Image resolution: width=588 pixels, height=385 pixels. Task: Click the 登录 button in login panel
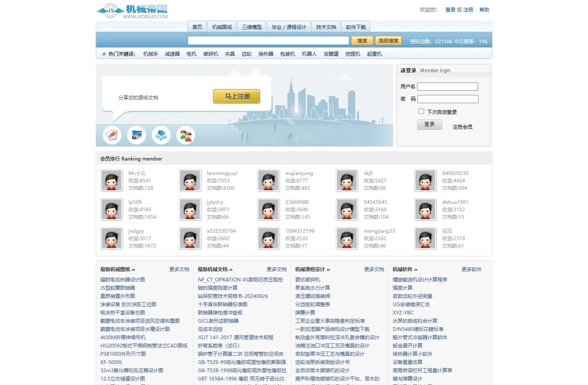(x=429, y=124)
